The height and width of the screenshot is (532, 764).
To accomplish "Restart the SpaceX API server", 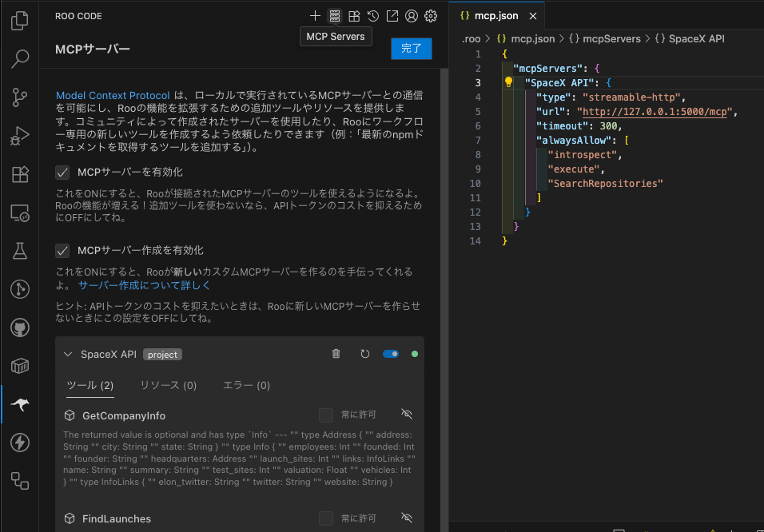I will click(365, 354).
